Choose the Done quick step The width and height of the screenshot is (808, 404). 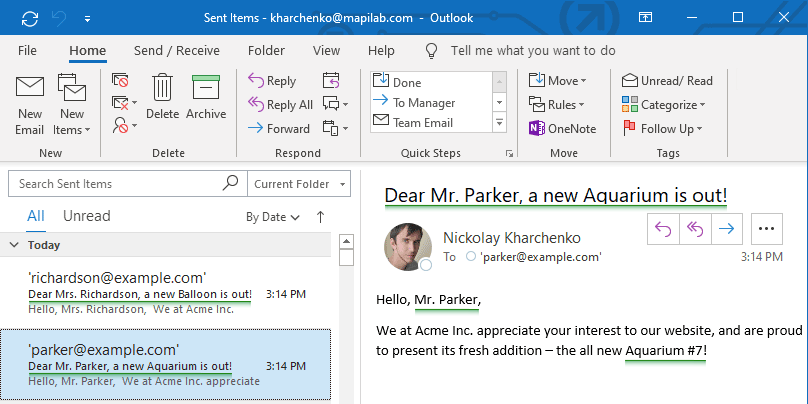pyautogui.click(x=431, y=82)
